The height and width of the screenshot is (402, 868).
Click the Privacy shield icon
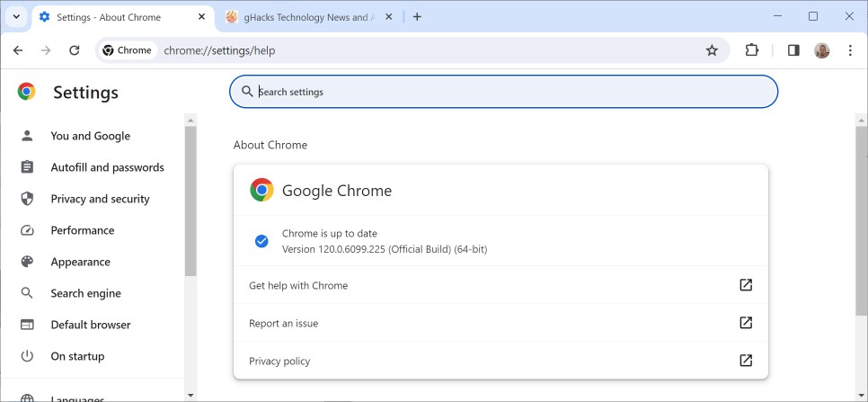pyautogui.click(x=27, y=199)
